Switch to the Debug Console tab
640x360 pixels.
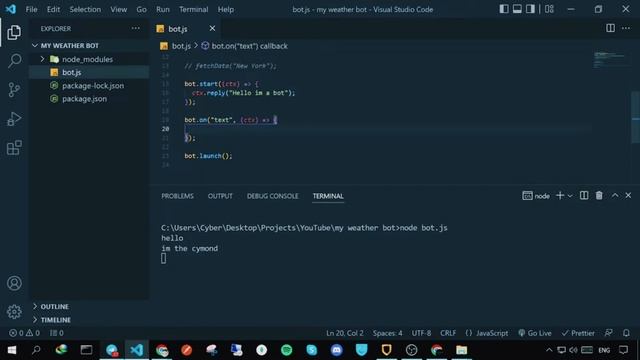tap(272, 196)
